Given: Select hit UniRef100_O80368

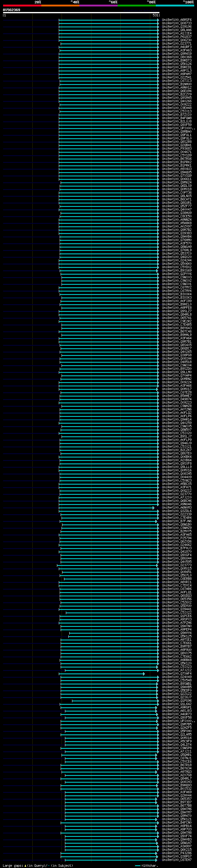Looking at the screenshot, I should coord(177,57).
